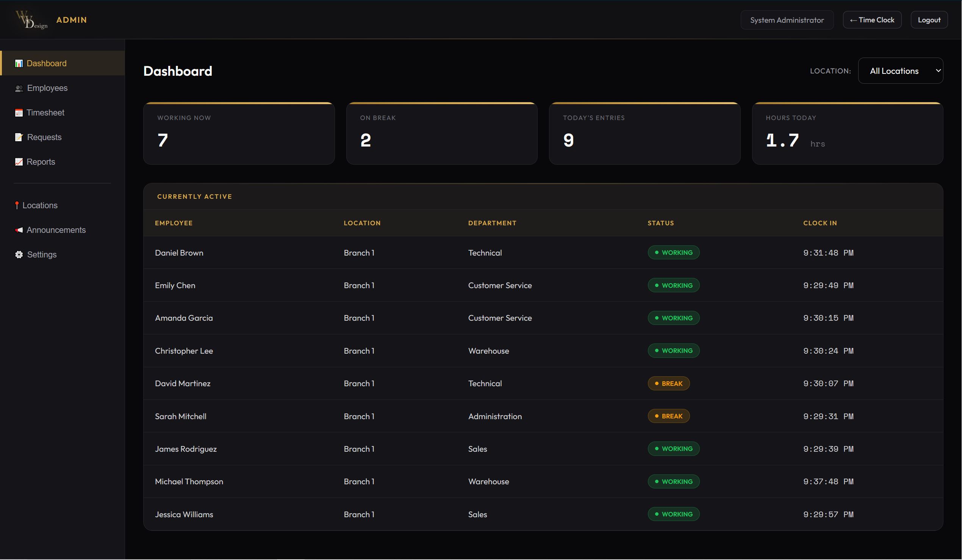Viewport: 962px width, 560px height.
Task: Click David Martinez's BREAK status badge
Action: click(668, 383)
